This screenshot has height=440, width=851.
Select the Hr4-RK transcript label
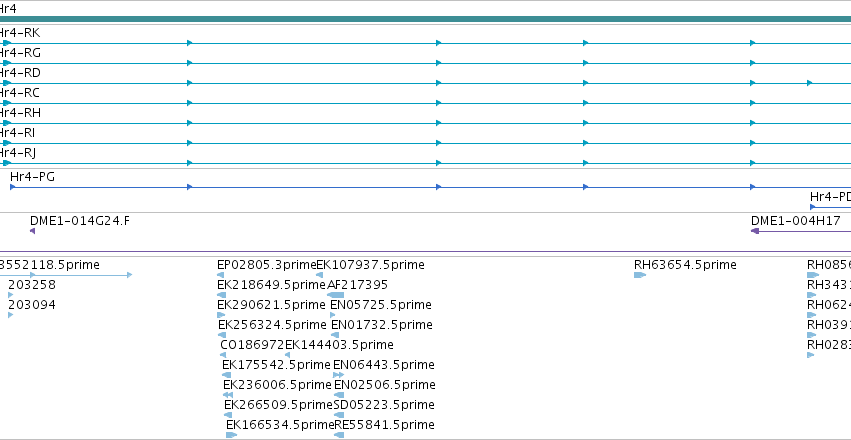coord(20,33)
